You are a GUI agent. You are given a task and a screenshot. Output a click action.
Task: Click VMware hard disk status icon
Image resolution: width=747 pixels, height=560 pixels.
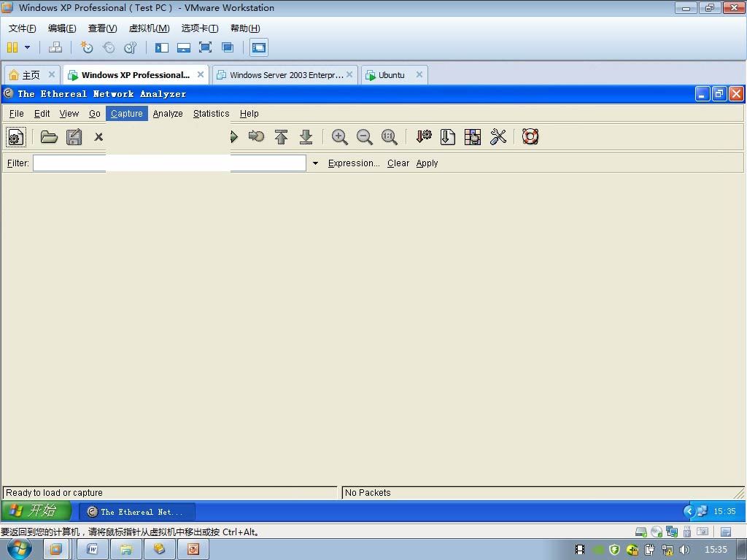click(x=641, y=532)
